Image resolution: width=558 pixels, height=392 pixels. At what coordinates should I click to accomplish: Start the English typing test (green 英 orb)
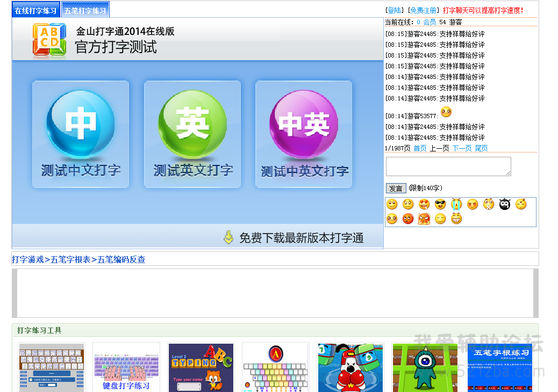tap(192, 124)
